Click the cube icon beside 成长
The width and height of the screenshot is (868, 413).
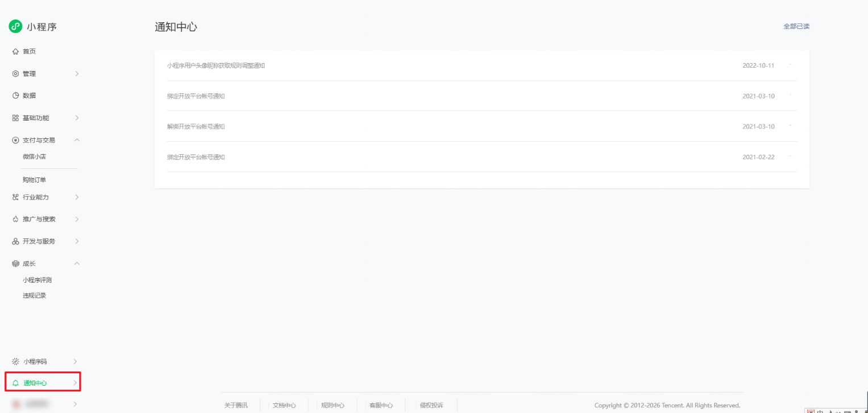pos(15,263)
